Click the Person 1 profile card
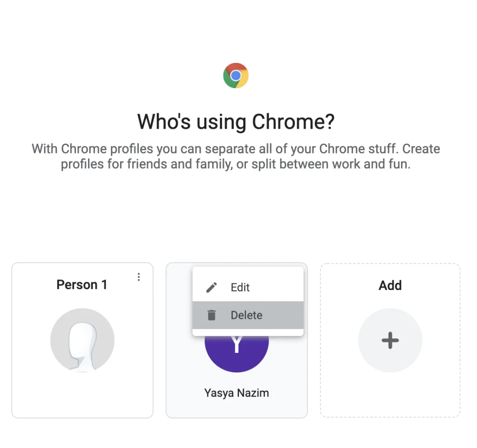 click(x=82, y=340)
